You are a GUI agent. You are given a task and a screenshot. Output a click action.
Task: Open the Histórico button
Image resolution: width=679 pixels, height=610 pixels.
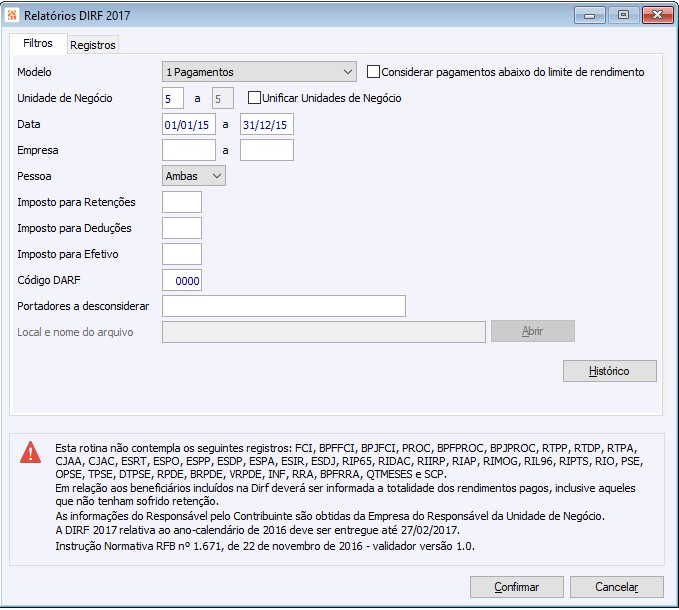(x=610, y=371)
